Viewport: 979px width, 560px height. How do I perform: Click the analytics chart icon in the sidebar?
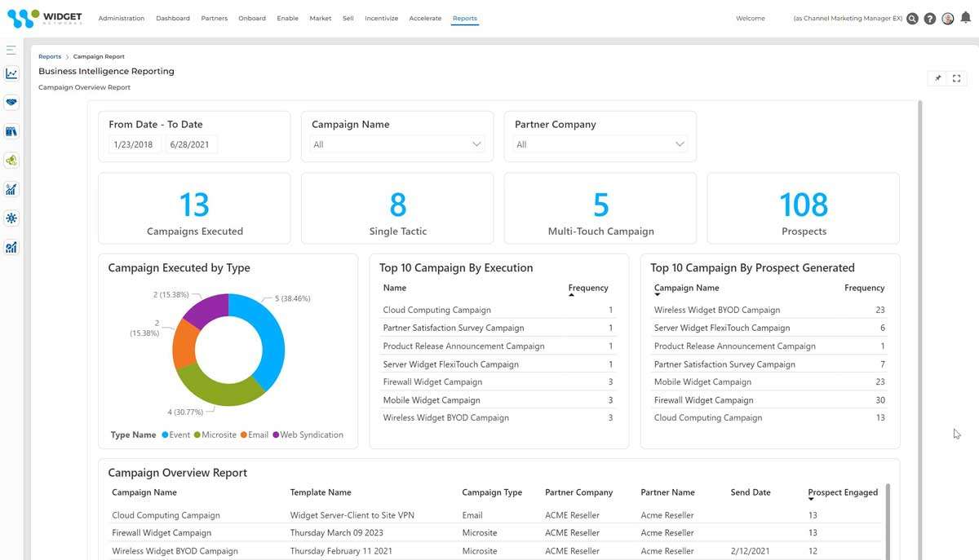[11, 73]
